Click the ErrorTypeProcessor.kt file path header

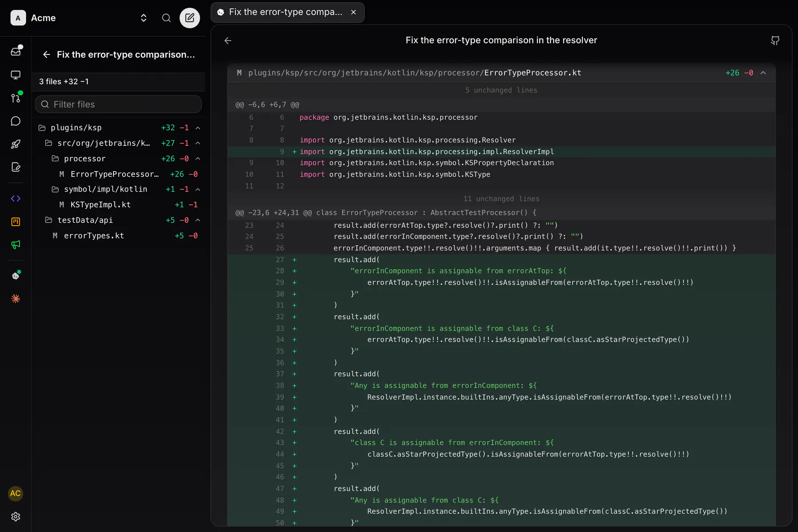(x=415, y=73)
